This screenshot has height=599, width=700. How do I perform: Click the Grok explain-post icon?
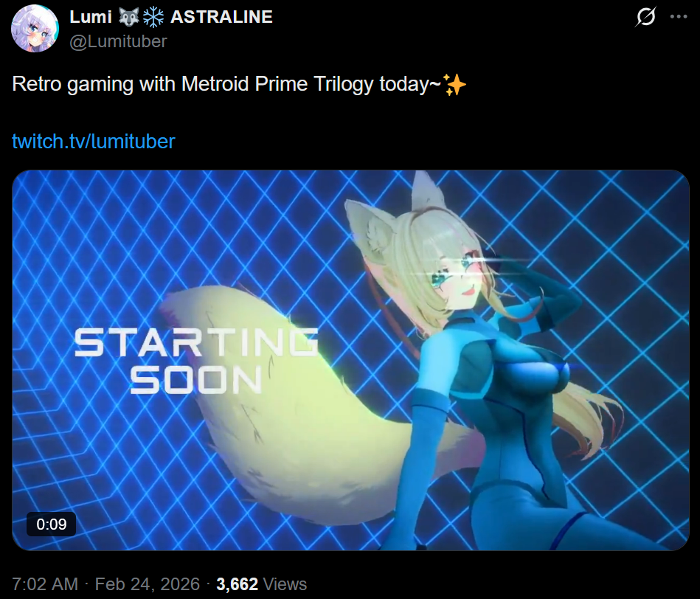point(645,17)
